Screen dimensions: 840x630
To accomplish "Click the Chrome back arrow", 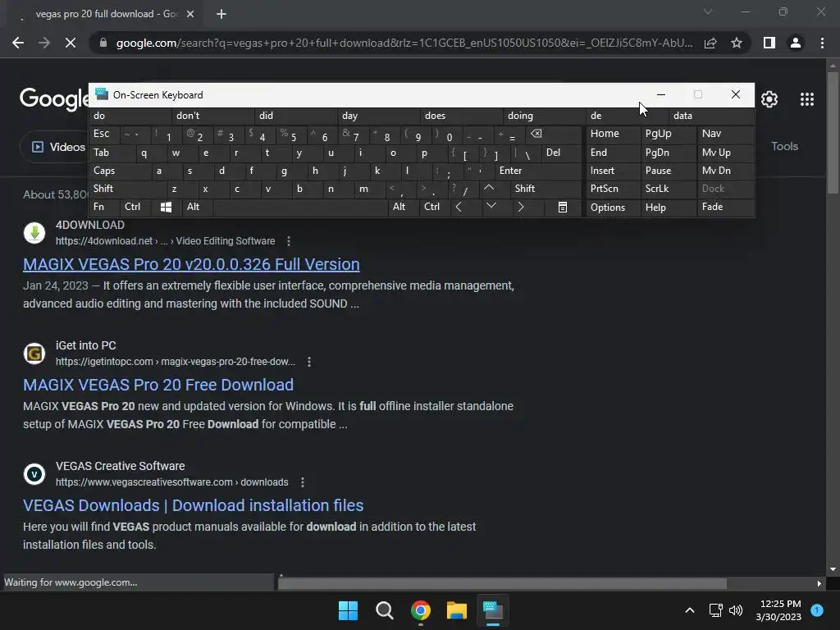I will point(18,43).
